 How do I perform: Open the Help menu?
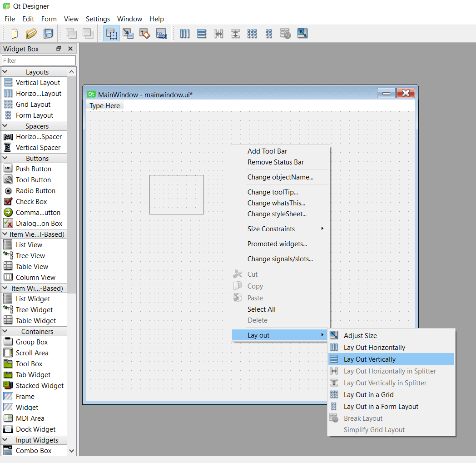[x=157, y=19]
